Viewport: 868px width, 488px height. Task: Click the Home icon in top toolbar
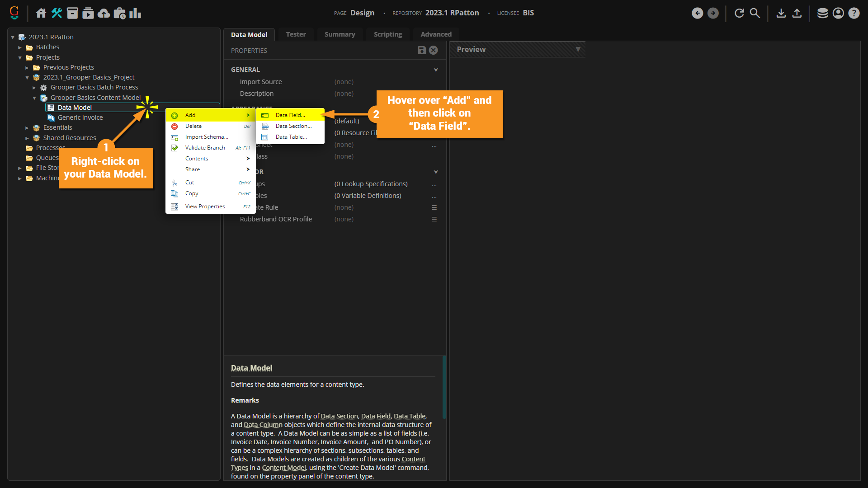pyautogui.click(x=41, y=13)
